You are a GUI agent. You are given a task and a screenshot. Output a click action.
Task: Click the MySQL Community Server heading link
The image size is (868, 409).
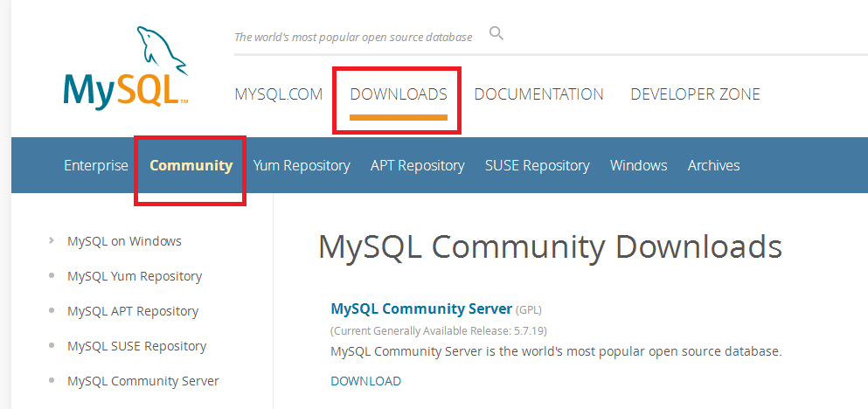(x=421, y=308)
